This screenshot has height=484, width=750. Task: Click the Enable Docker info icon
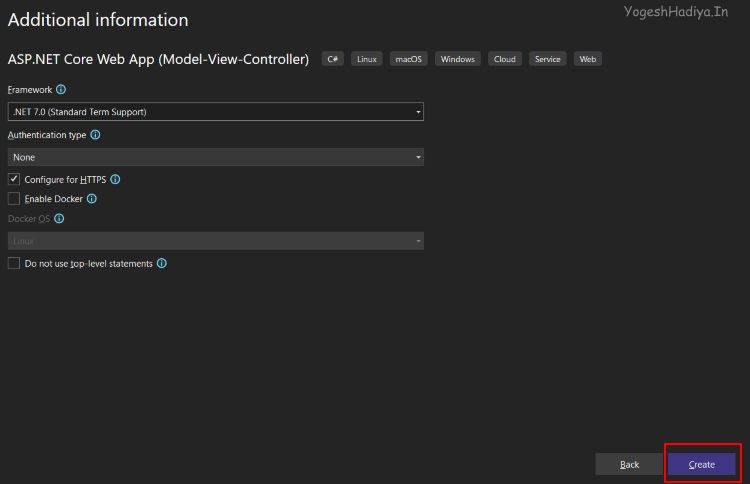[x=92, y=199]
